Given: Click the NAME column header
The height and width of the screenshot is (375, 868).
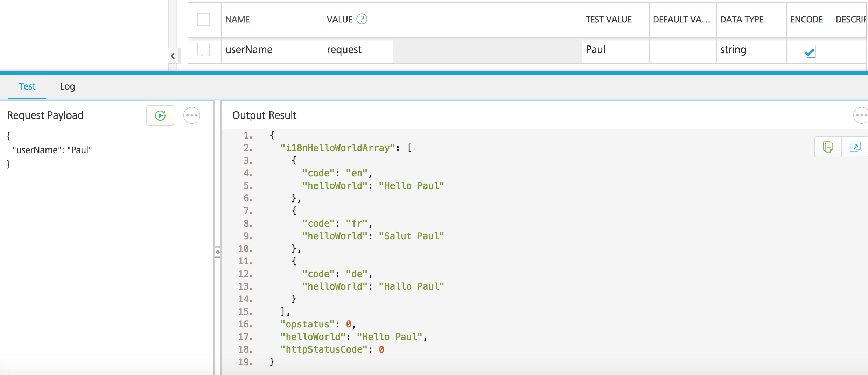Looking at the screenshot, I should (x=238, y=20).
